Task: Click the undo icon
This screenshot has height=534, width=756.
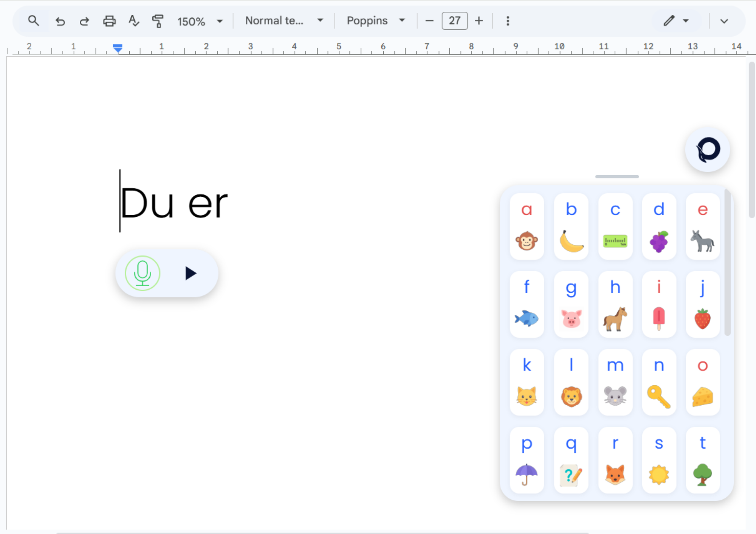Action: 60,21
